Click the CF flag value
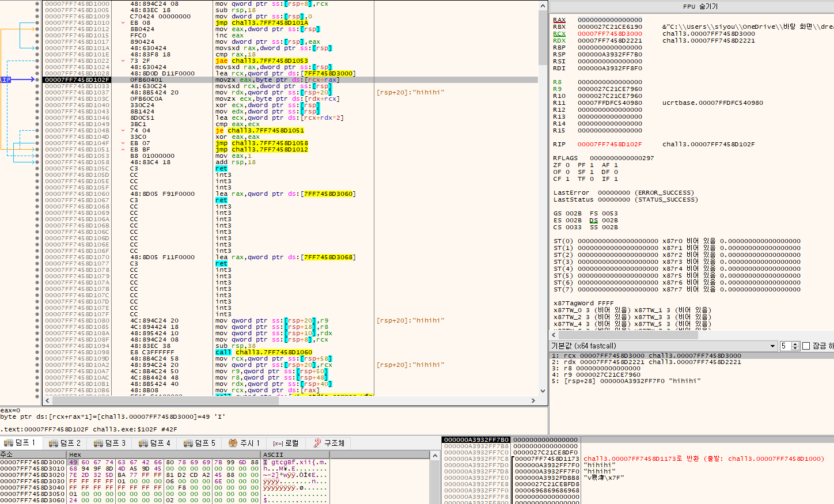The image size is (834, 504). [x=568, y=179]
